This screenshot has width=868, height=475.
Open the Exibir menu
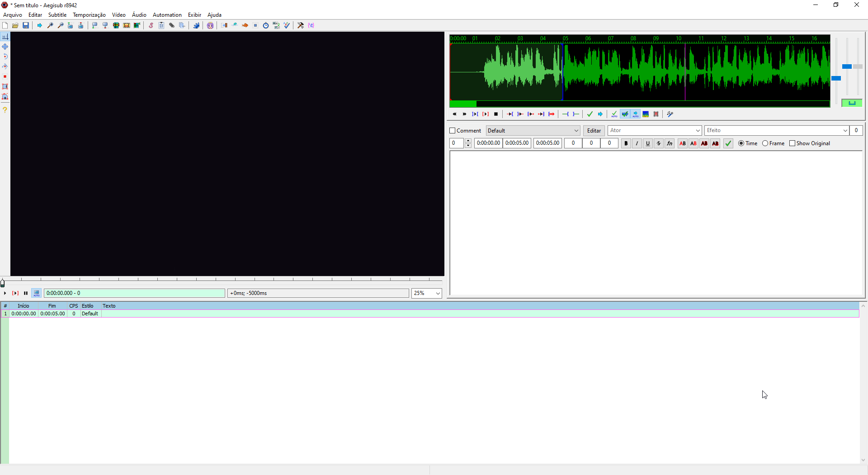coord(194,15)
